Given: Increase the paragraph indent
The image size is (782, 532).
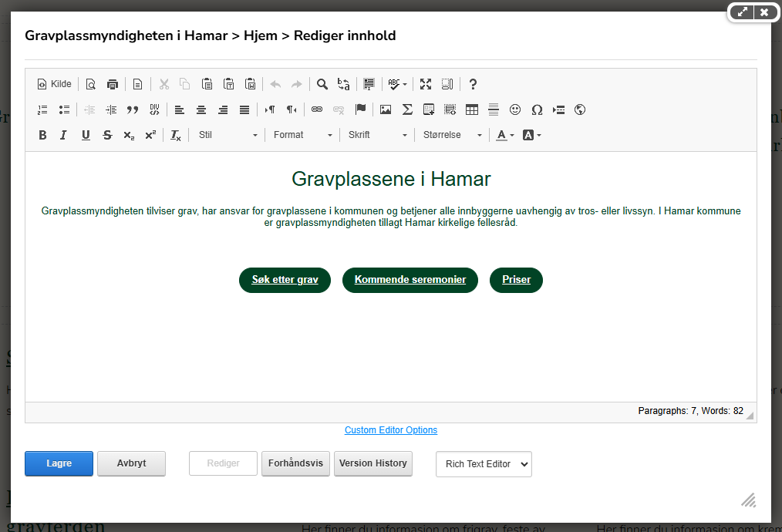Looking at the screenshot, I should point(111,109).
